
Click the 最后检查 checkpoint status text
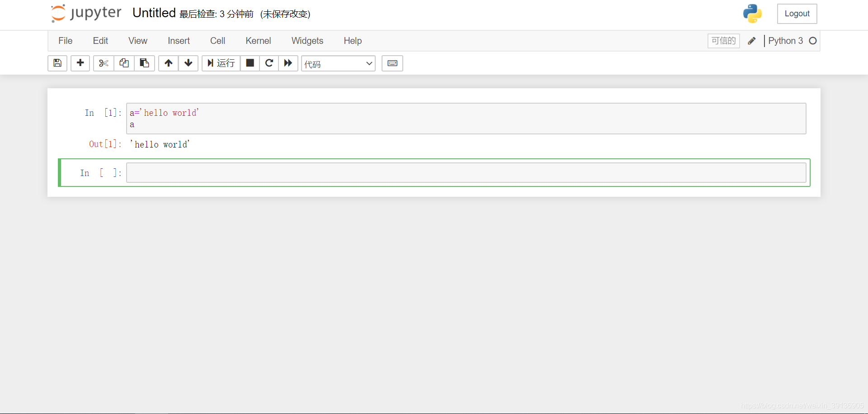(217, 14)
